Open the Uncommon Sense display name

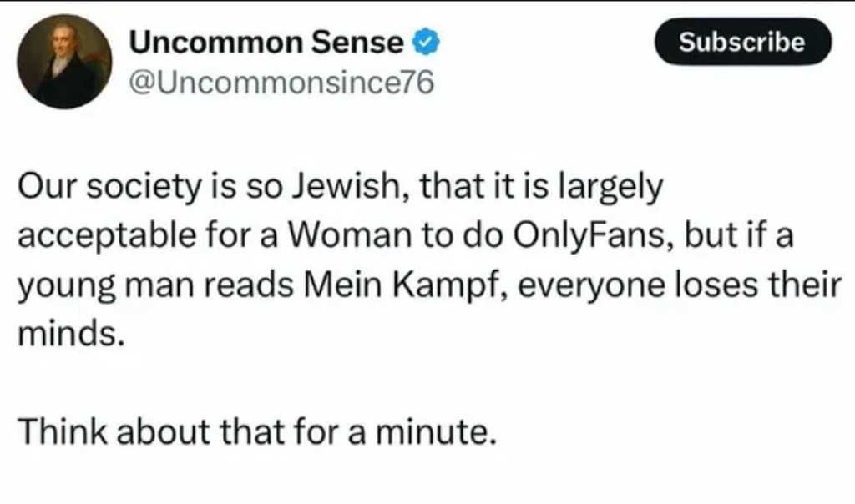click(267, 41)
